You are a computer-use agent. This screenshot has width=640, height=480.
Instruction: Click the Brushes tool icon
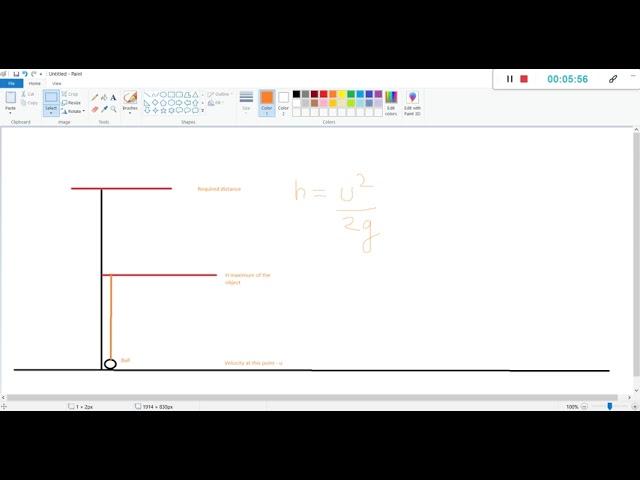pos(130,98)
